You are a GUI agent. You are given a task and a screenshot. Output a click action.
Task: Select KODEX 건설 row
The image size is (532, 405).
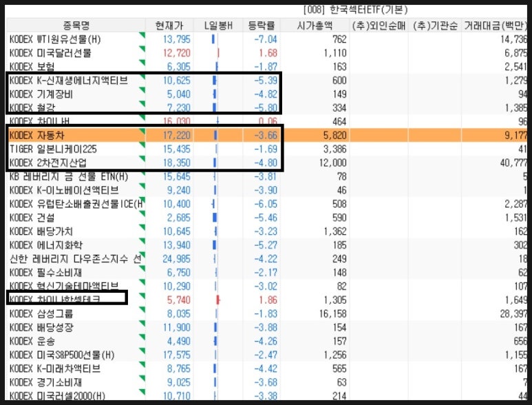[x=266, y=218]
